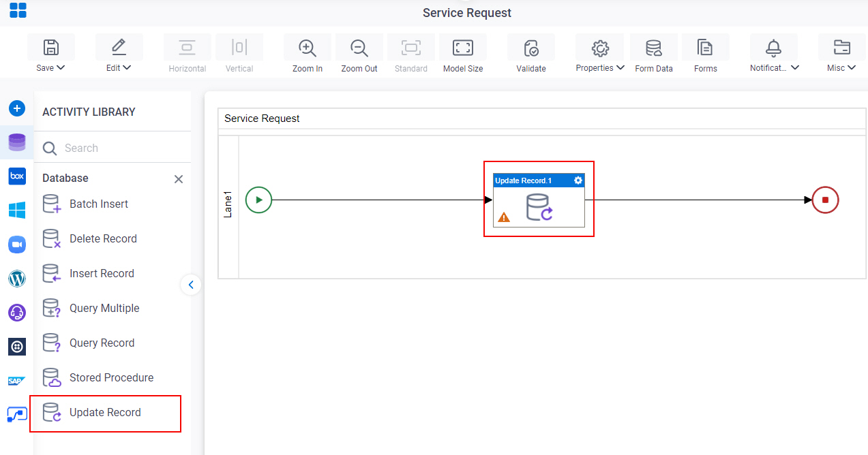Select the WordPress sidebar icon
The width and height of the screenshot is (868, 455).
click(x=17, y=278)
